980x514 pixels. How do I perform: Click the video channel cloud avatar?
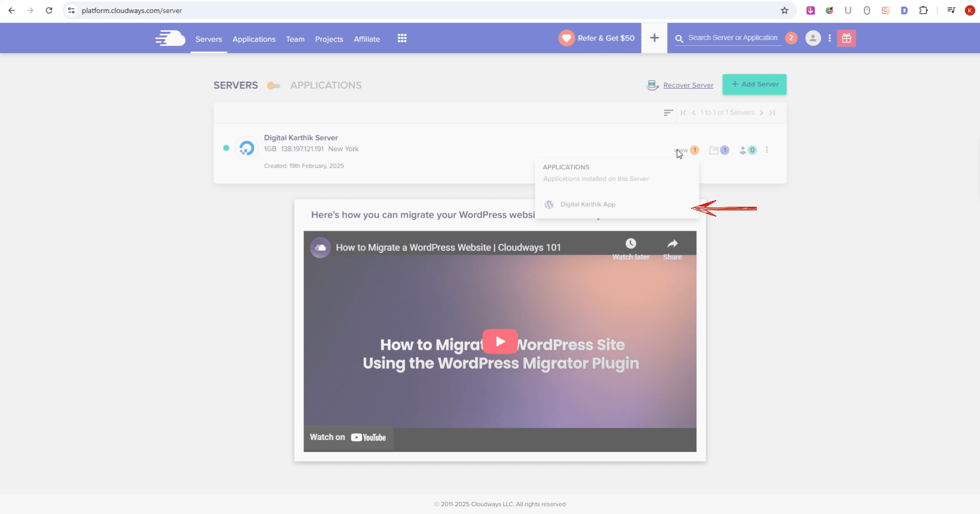click(x=321, y=247)
